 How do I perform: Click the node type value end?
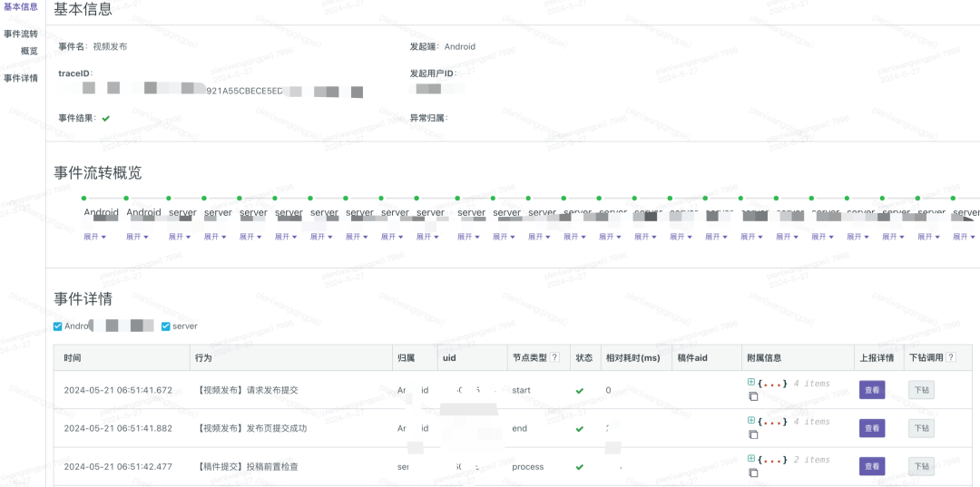[519, 428]
